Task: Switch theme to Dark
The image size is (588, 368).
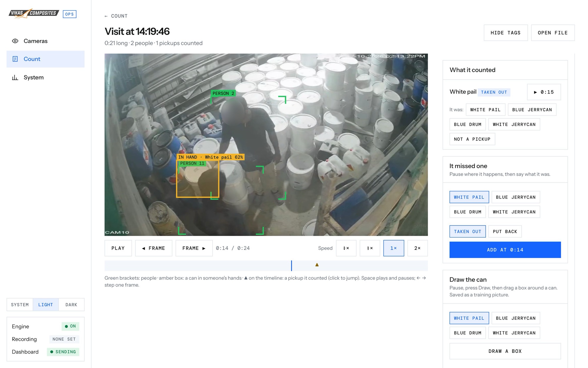Action: click(x=71, y=305)
